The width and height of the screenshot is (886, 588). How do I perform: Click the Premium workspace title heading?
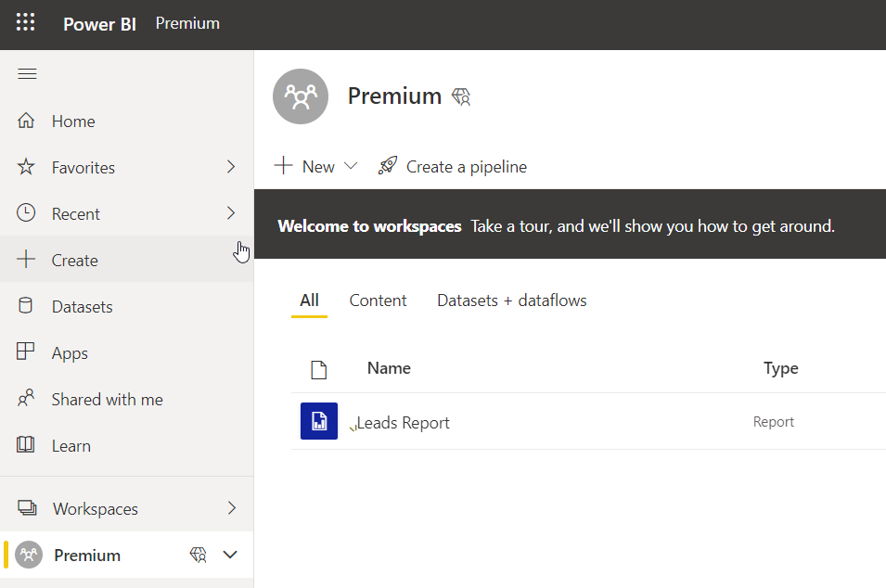pyautogui.click(x=394, y=96)
